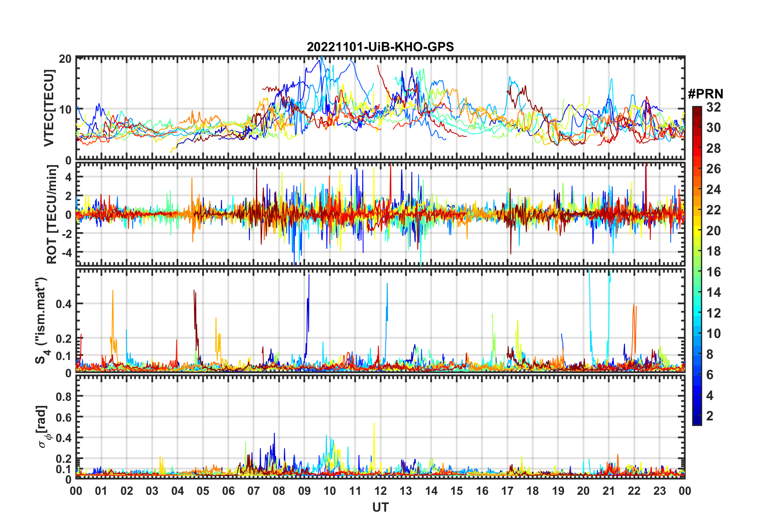Viewport: 761px width, 532px height.
Task: Click the -4 tick on ROT axis
Action: coord(67,252)
